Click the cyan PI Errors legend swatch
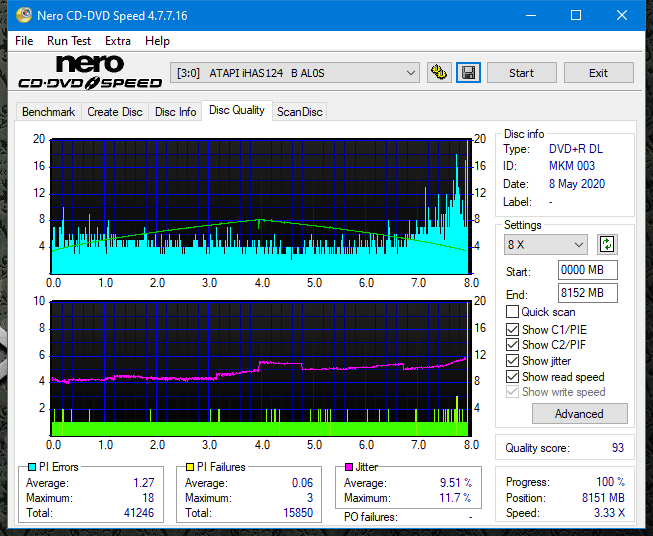 [32, 467]
